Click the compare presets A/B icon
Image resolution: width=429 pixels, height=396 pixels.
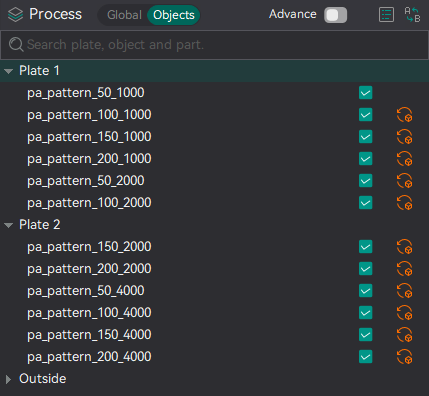pos(412,15)
